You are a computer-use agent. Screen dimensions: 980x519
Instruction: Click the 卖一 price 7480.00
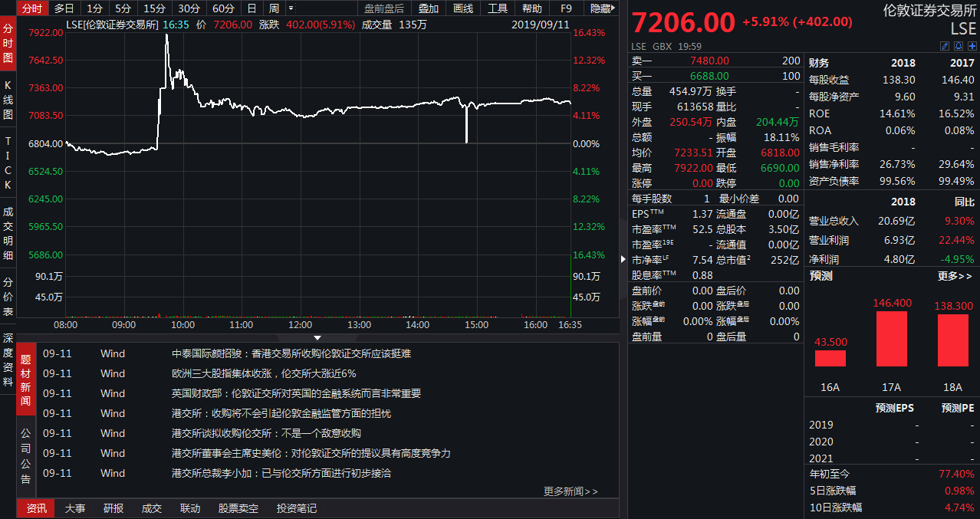point(710,61)
